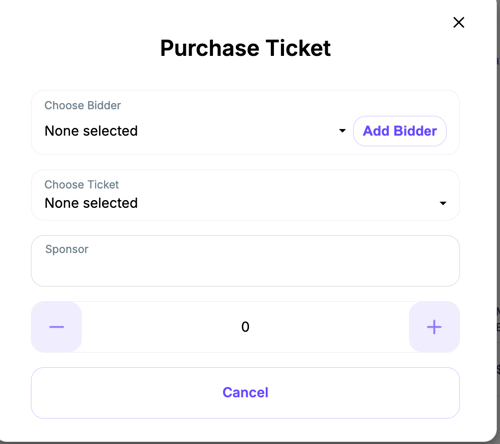Viewport: 500px width, 444px height.
Task: Cancel the ticket purchase
Action: click(x=245, y=393)
